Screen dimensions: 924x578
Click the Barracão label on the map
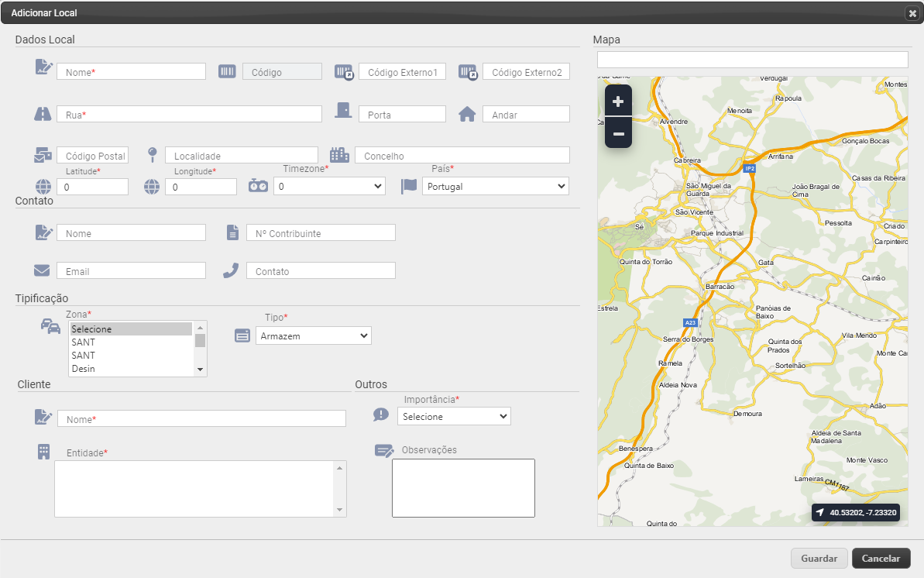(x=720, y=287)
